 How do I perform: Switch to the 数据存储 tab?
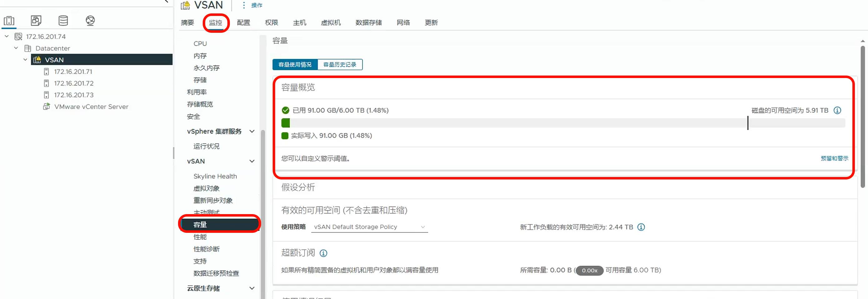coord(369,22)
